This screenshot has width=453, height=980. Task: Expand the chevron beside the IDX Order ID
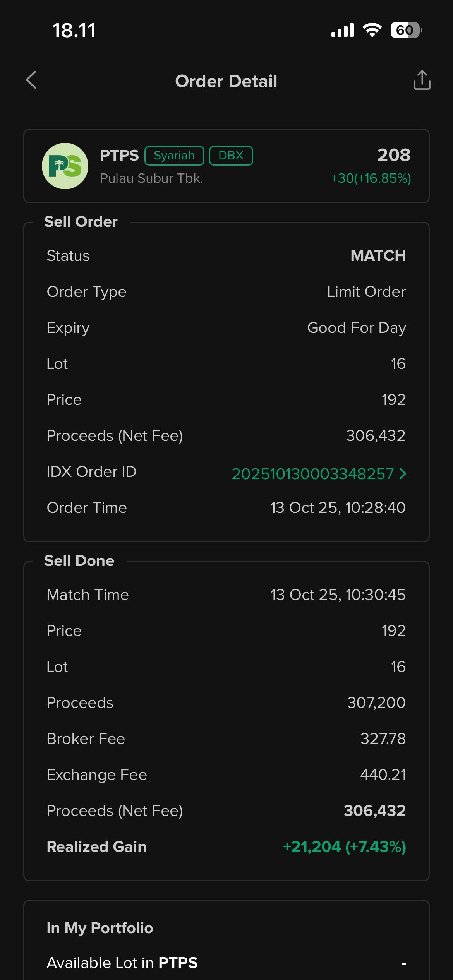[x=403, y=474]
